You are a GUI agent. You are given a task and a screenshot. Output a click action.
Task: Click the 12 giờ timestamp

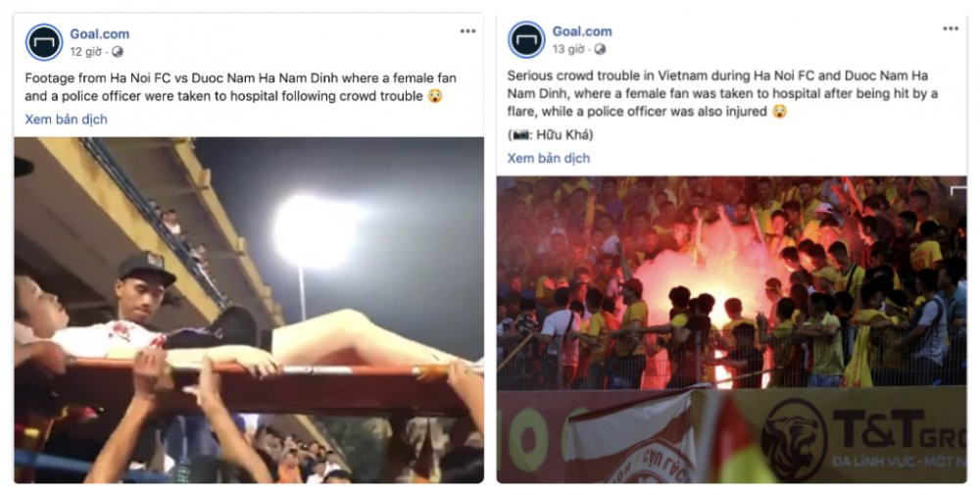tap(86, 52)
